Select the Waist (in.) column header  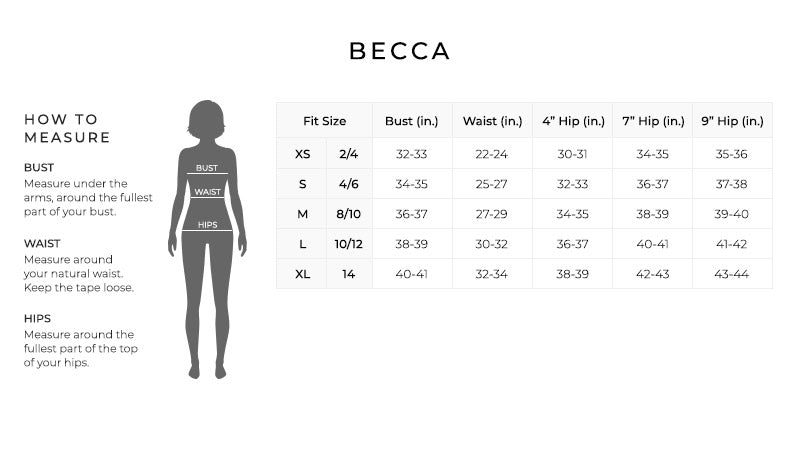pyautogui.click(x=492, y=121)
